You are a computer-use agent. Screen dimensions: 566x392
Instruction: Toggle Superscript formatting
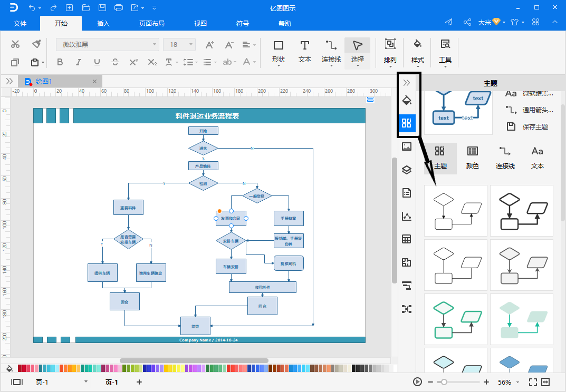pos(133,62)
